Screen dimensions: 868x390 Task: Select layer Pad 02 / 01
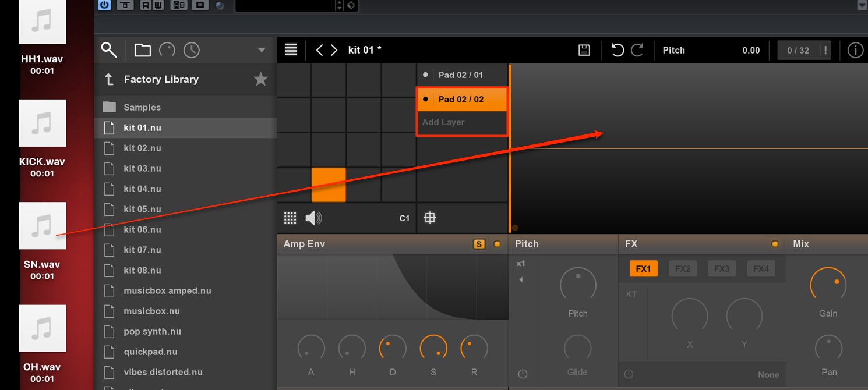[x=462, y=75]
